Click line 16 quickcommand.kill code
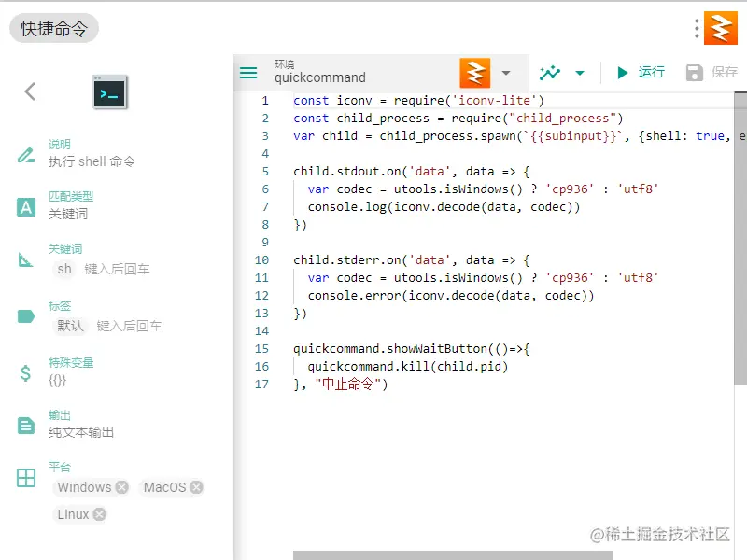The image size is (747, 560). coord(408,367)
